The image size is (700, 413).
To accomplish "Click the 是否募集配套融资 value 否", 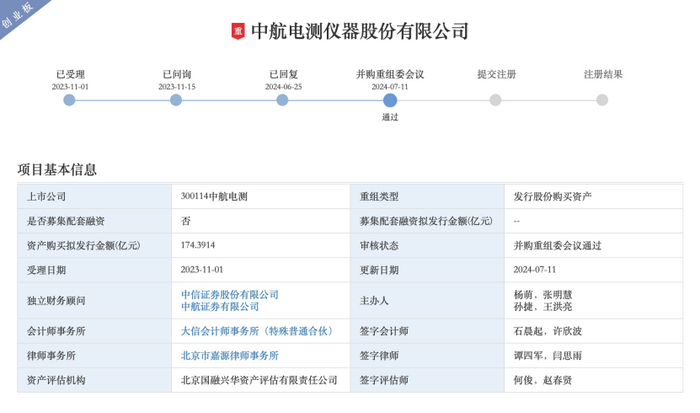I will click(x=186, y=221).
